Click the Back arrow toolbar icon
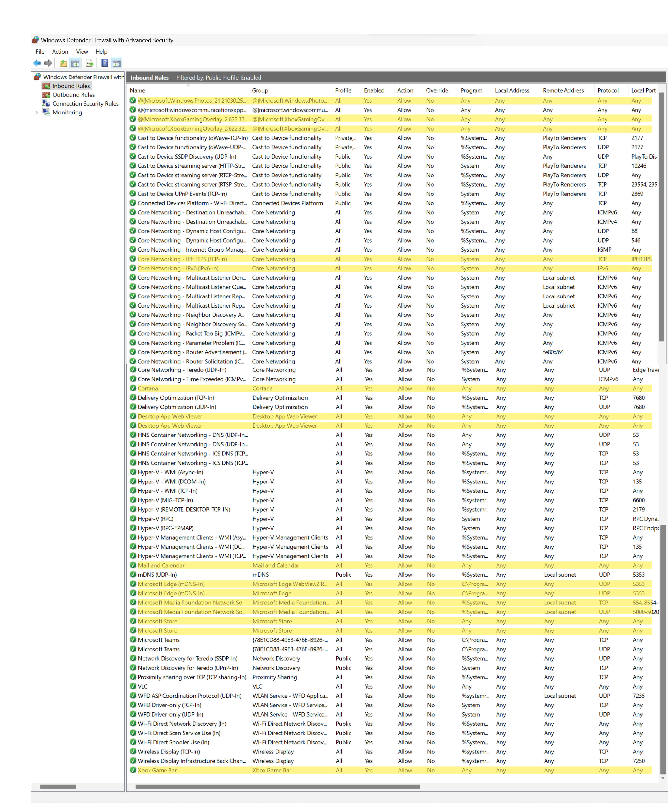This screenshot has height=812, width=668. coord(37,63)
